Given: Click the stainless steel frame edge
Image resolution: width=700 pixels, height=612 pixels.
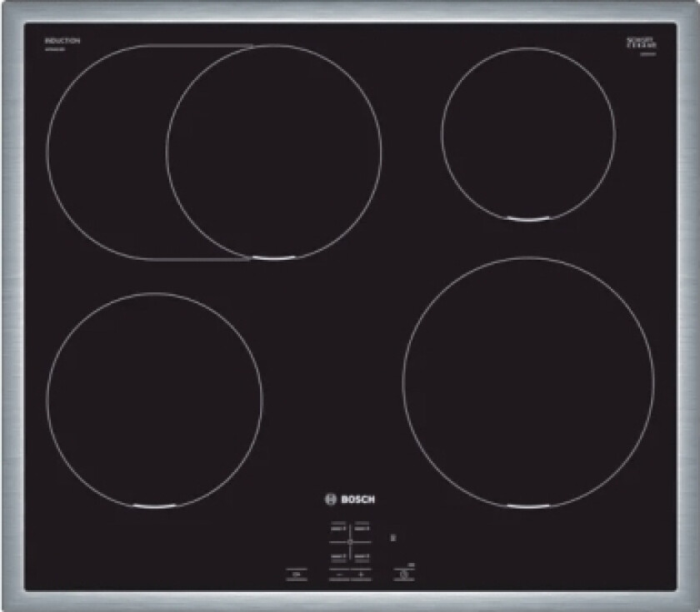Looking at the screenshot, I should click(350, 11).
